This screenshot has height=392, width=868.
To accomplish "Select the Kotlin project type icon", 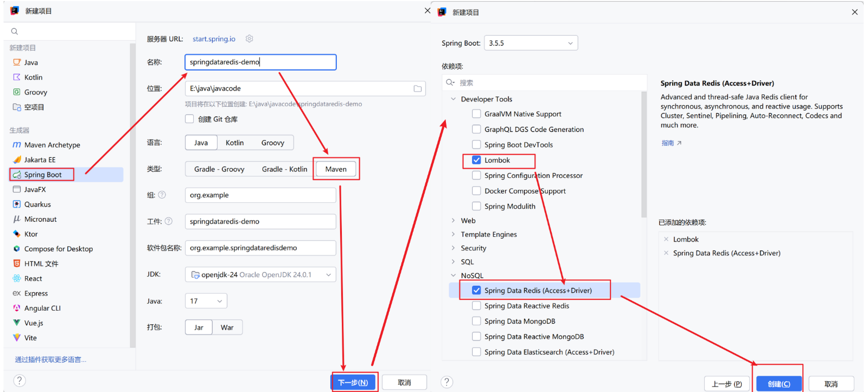I will click(x=17, y=77).
